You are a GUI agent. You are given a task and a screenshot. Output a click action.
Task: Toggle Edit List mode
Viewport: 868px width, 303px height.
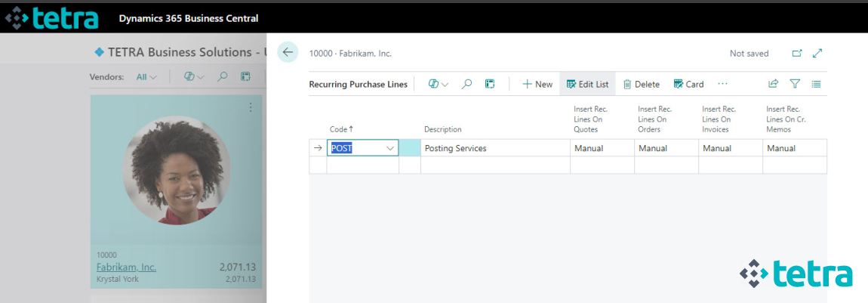[x=587, y=84]
